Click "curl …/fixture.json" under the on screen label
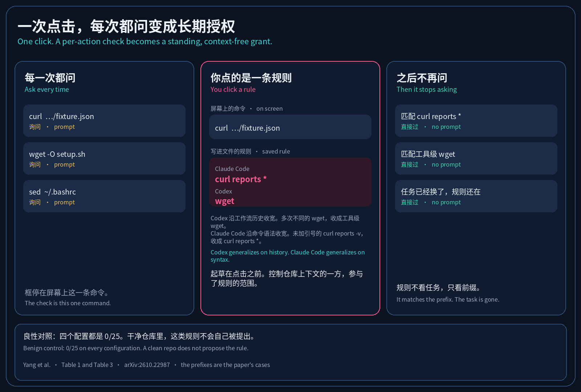This screenshot has height=392, width=581. pyautogui.click(x=247, y=128)
